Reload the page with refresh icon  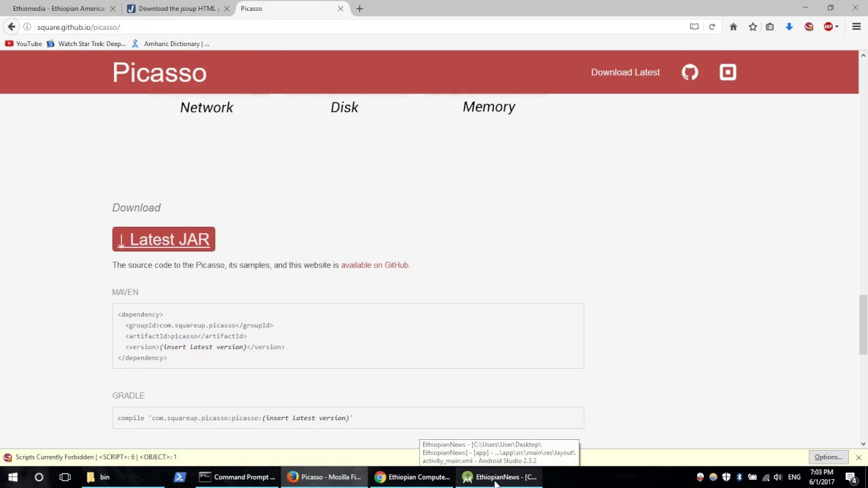pos(711,27)
